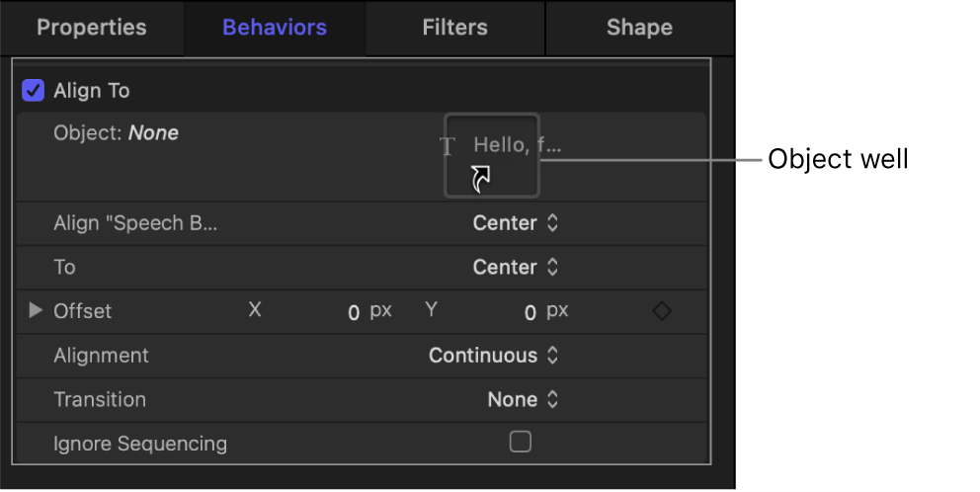Open the Shape tab
980x492 pixels.
[639, 28]
